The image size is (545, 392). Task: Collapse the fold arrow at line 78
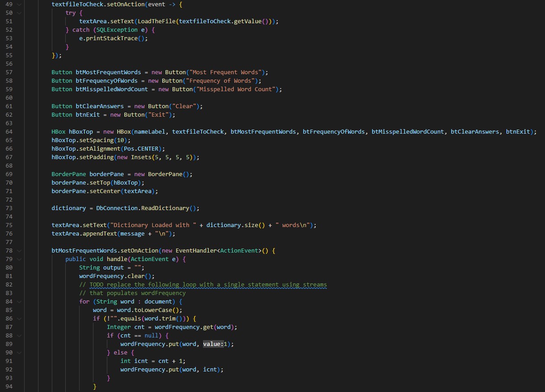tap(19, 251)
